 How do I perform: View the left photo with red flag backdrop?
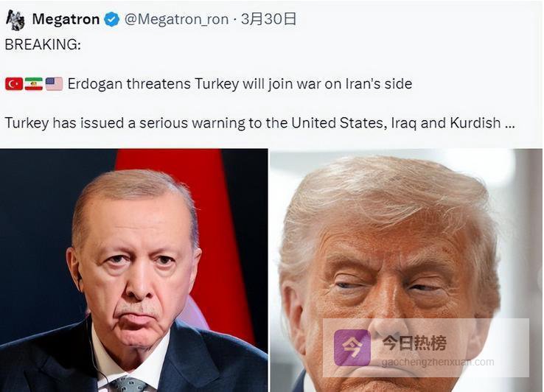pyautogui.click(x=134, y=270)
